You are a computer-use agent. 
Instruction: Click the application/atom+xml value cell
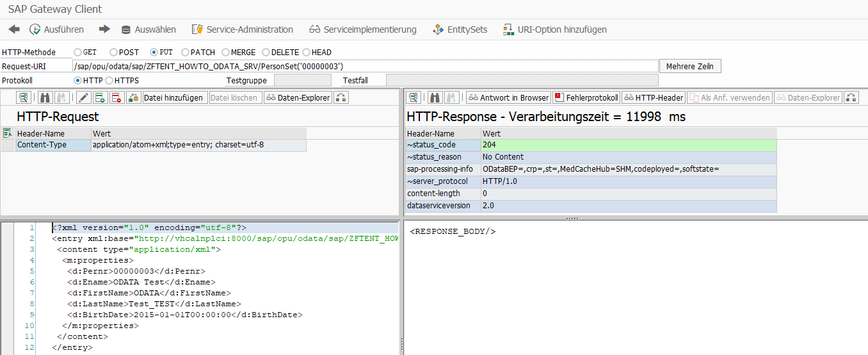[199, 145]
